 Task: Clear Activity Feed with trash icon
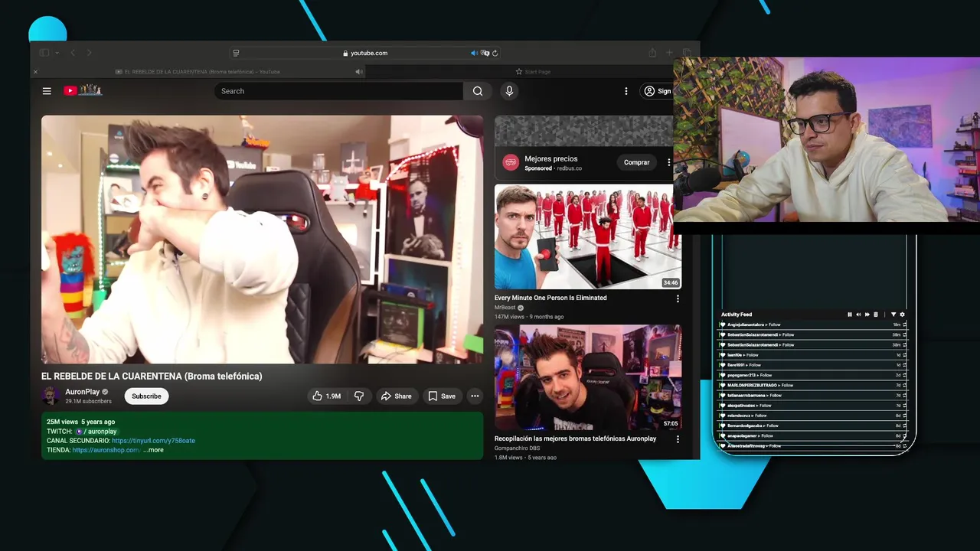point(875,315)
